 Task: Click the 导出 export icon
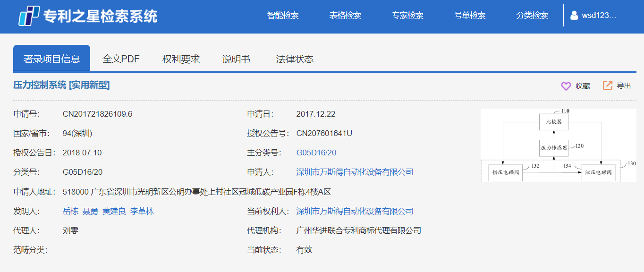pyautogui.click(x=608, y=85)
